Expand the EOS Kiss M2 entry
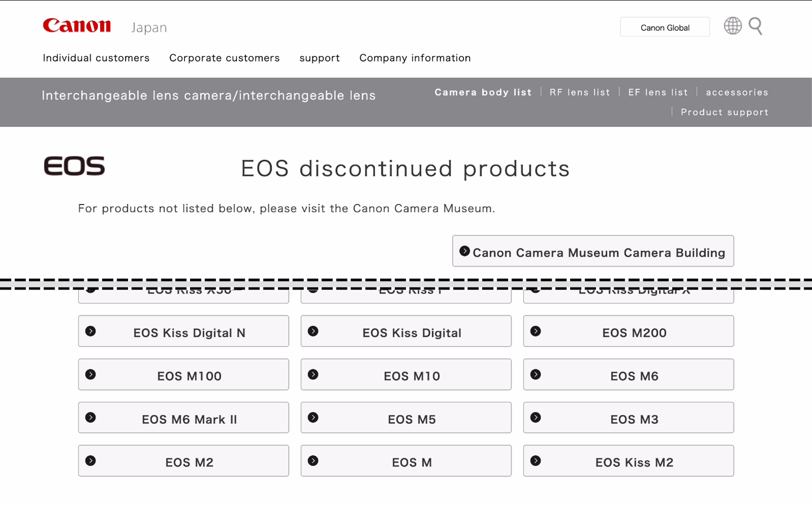Viewport: 812px width, 506px height. (x=628, y=460)
